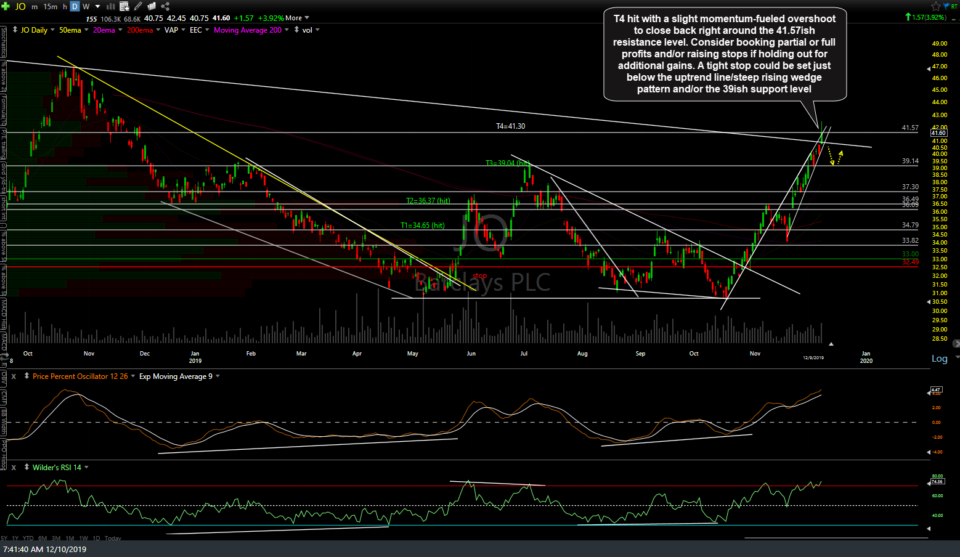Screen dimensions: 960x557
Task: Click reorder arrows beside Wilder's RSI
Action: 26,468
